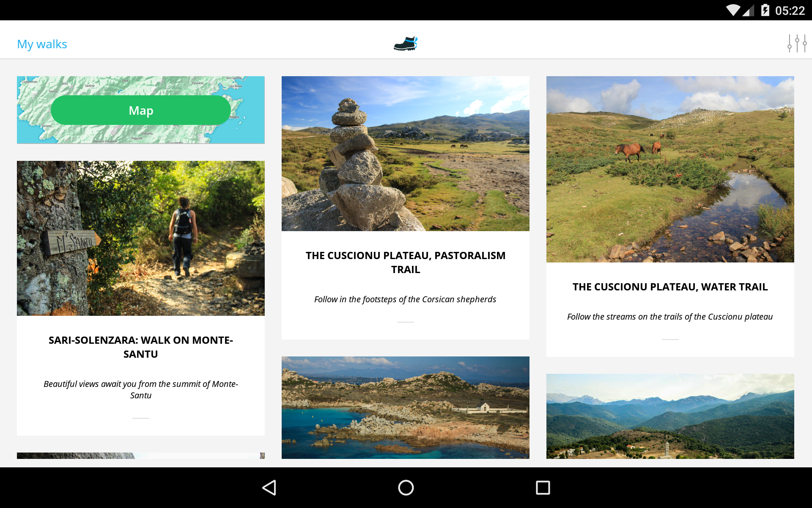Open recent apps square button

click(543, 488)
